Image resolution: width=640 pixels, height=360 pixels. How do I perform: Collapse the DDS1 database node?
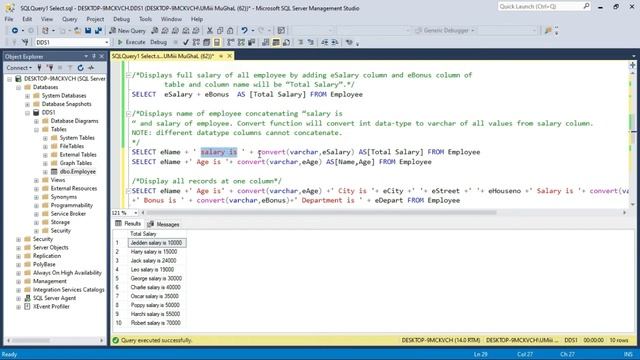coord(27,112)
